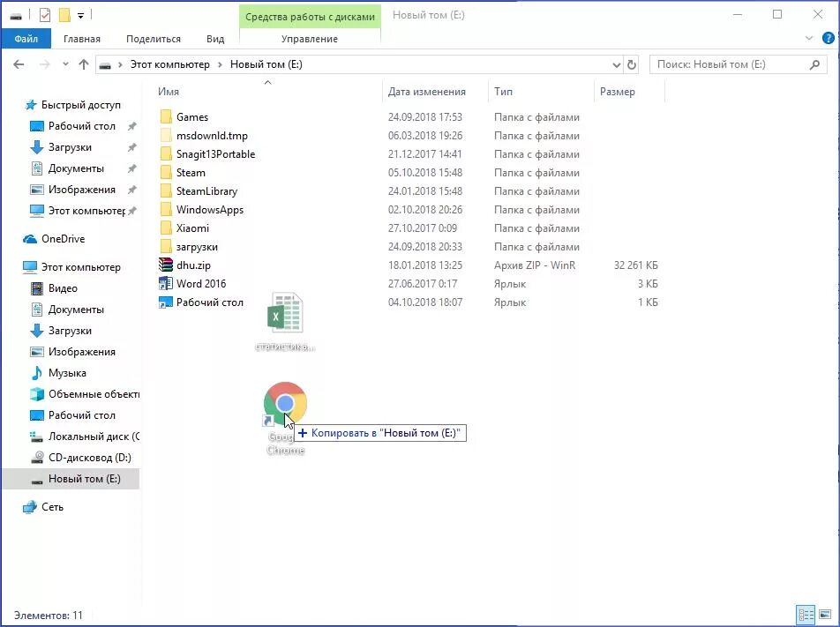Image resolution: width=840 pixels, height=627 pixels.
Task: Switch to the Главная ribbon tab
Action: 81,39
